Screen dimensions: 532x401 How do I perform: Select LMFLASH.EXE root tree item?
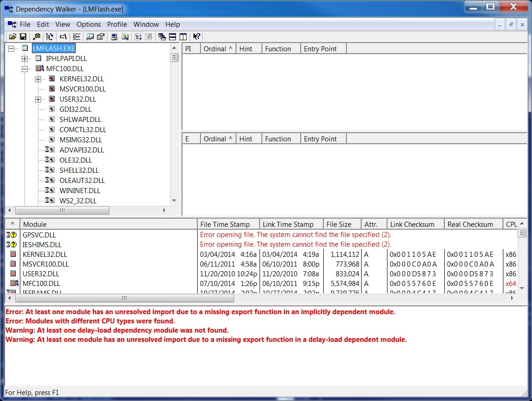point(54,48)
